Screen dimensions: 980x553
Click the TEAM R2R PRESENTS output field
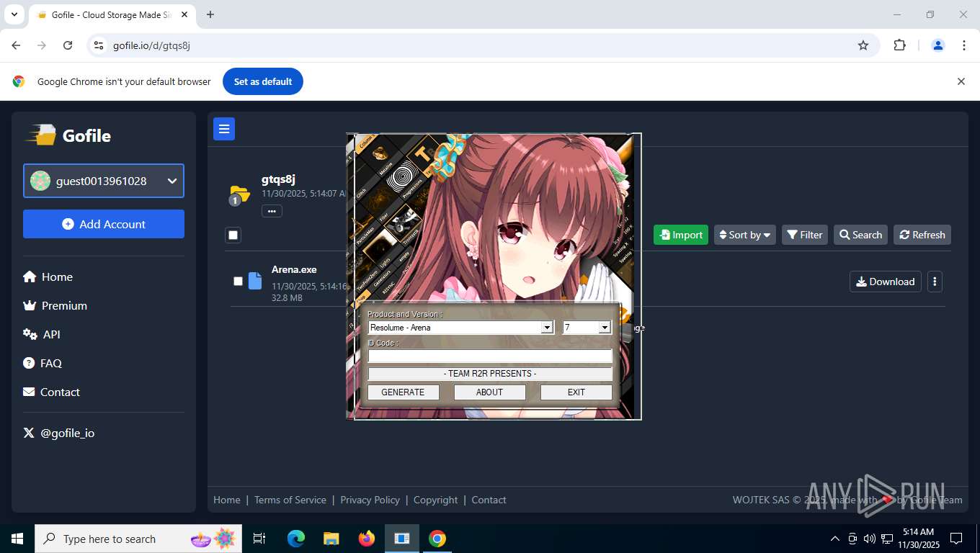pos(490,374)
